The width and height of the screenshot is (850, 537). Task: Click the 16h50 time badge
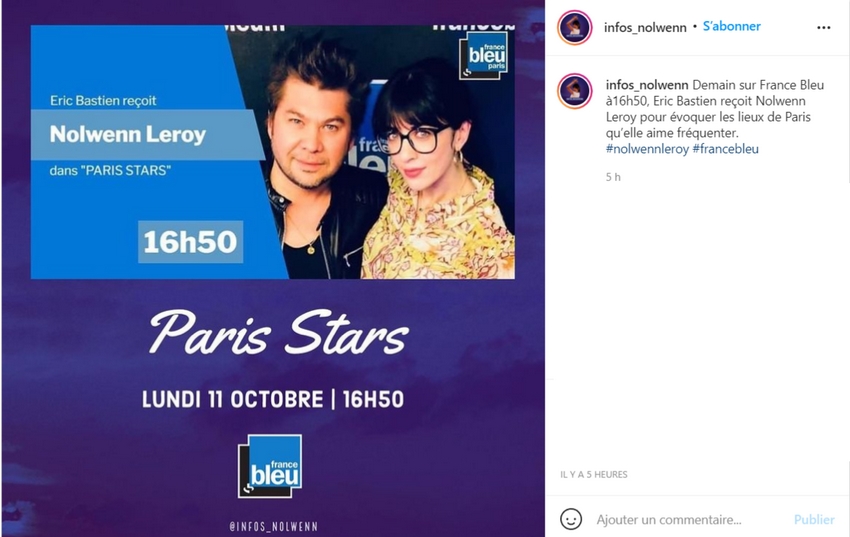tap(190, 242)
